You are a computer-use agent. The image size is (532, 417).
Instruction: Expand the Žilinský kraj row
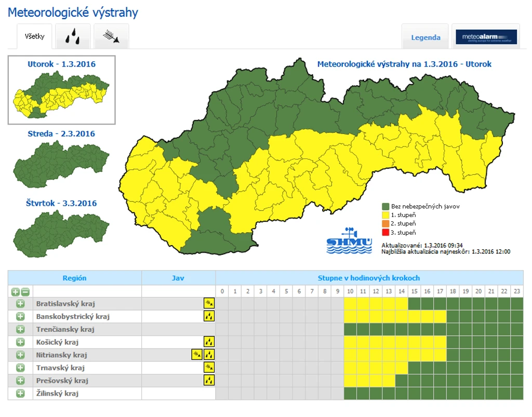pos(20,393)
